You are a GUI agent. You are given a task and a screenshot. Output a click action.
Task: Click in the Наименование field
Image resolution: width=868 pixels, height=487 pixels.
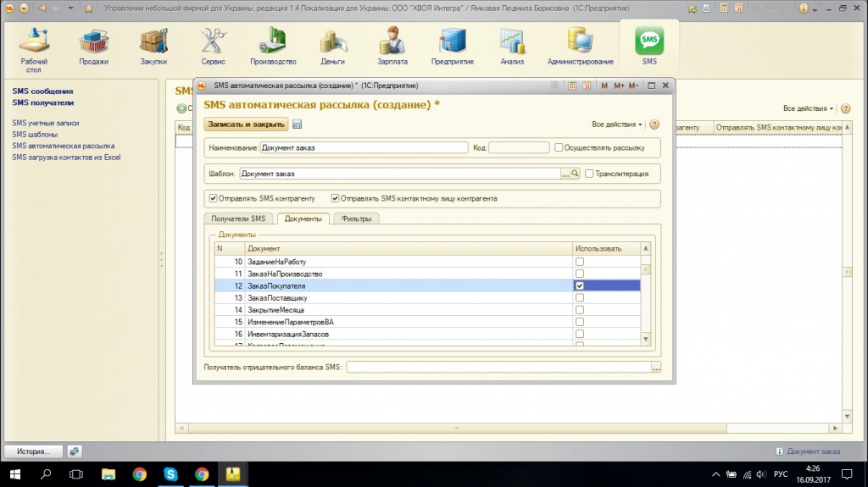click(x=364, y=147)
